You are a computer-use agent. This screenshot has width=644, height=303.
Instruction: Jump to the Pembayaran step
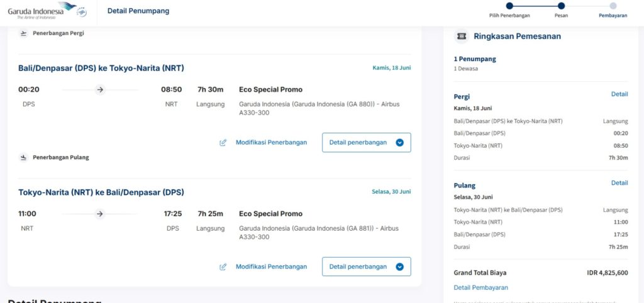pos(613,6)
